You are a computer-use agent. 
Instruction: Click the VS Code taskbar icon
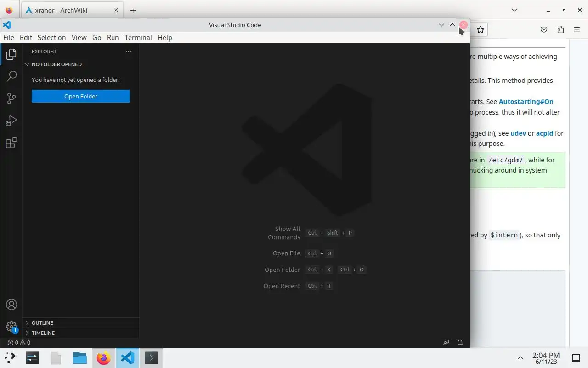coord(127,357)
